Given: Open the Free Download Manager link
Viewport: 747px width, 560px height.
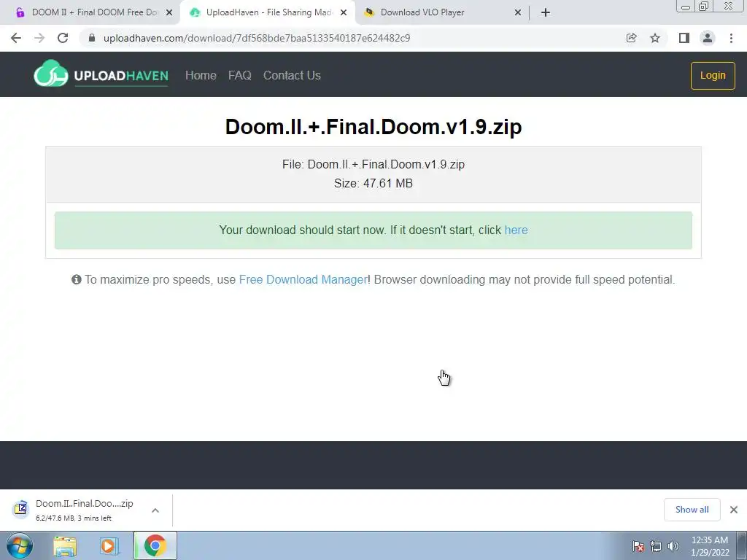Looking at the screenshot, I should (303, 279).
